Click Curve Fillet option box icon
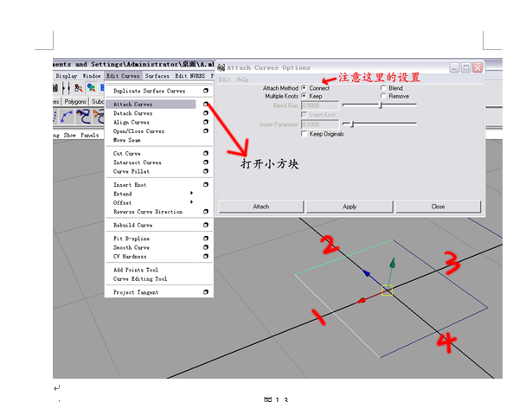Viewport: 532px width, 402px height. (x=206, y=171)
